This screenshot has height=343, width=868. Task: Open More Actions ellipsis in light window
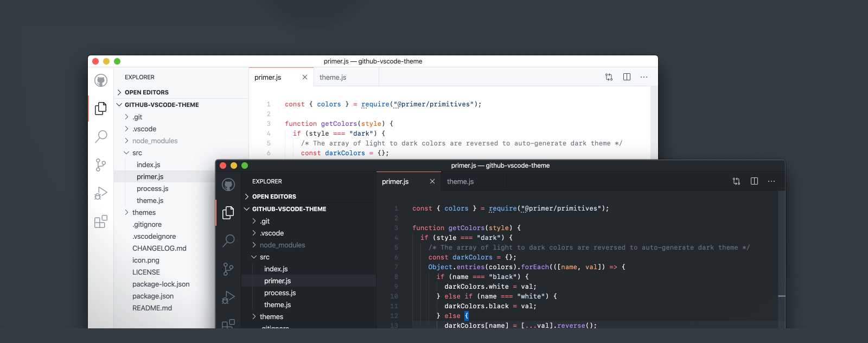(644, 77)
